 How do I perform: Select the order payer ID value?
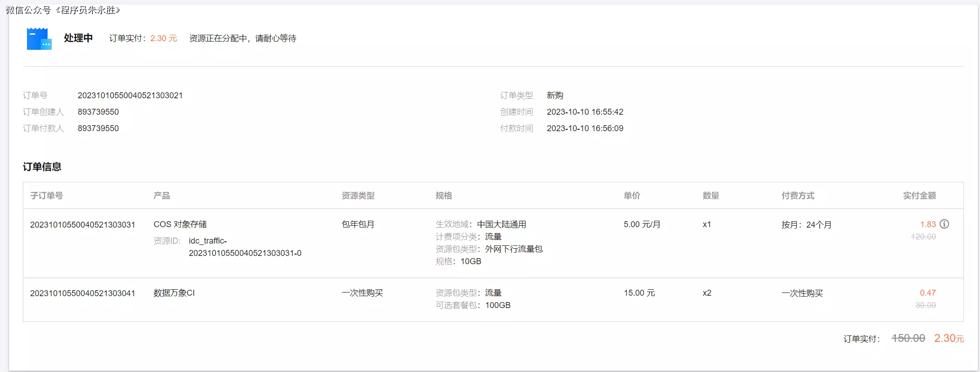click(x=98, y=128)
